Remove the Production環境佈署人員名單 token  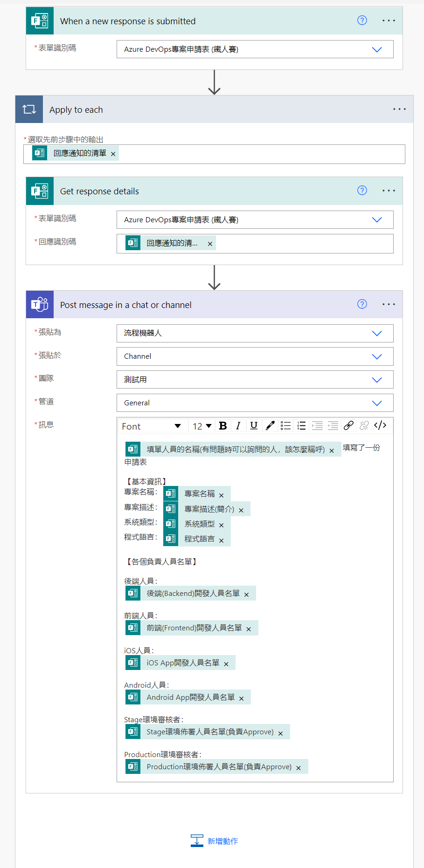[x=299, y=768]
